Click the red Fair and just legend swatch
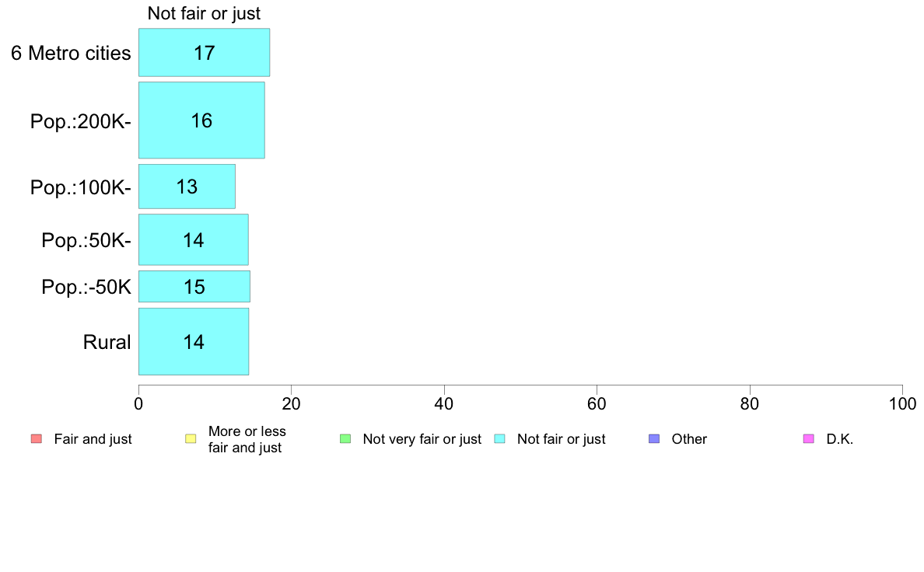Image resolution: width=924 pixels, height=572 pixels. tap(37, 439)
